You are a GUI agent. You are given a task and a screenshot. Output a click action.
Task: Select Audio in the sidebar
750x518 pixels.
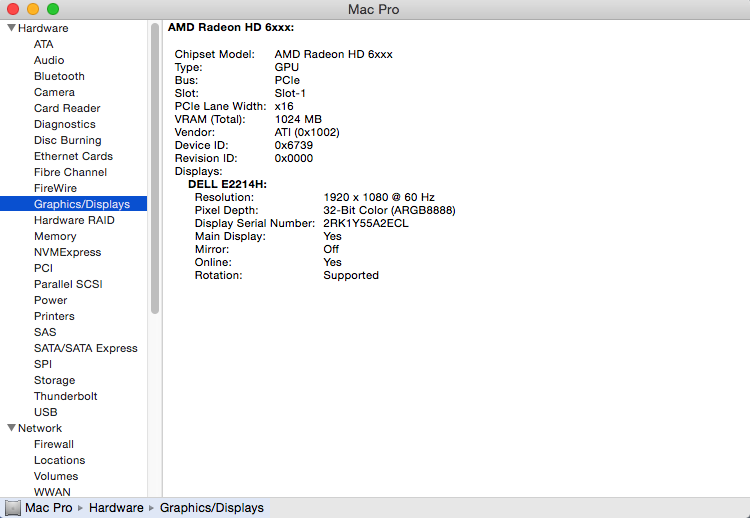[x=49, y=60]
